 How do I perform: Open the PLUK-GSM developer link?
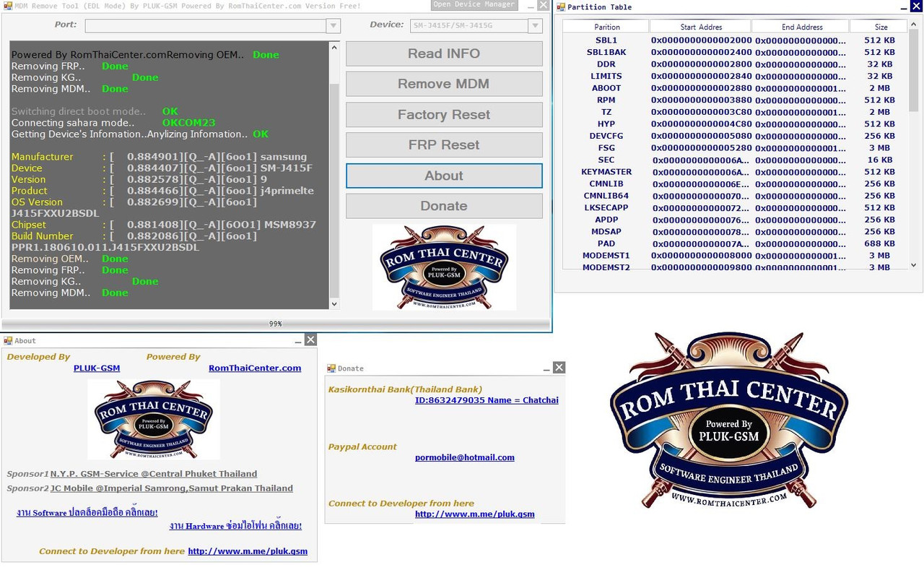(x=97, y=368)
